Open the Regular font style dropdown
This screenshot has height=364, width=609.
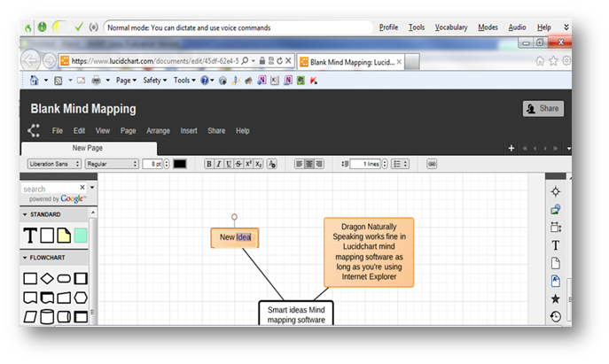(x=111, y=164)
